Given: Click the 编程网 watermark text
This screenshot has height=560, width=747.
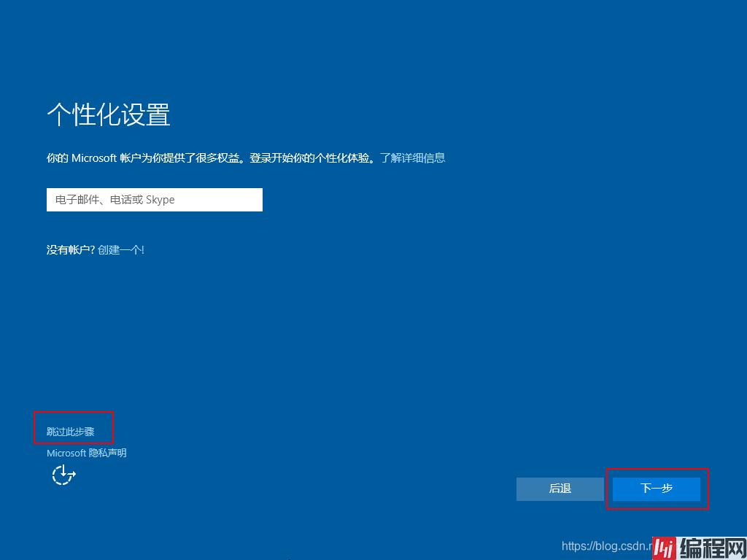Looking at the screenshot, I should [710, 547].
